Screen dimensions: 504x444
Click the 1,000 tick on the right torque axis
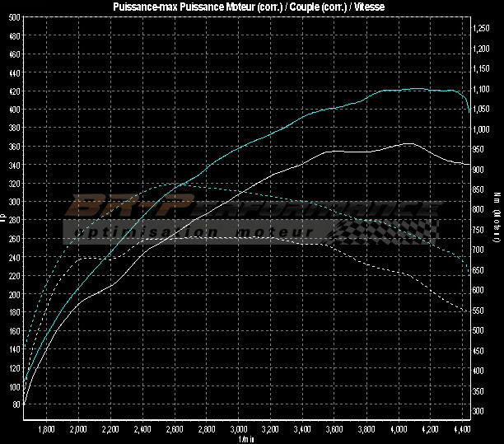coord(483,129)
